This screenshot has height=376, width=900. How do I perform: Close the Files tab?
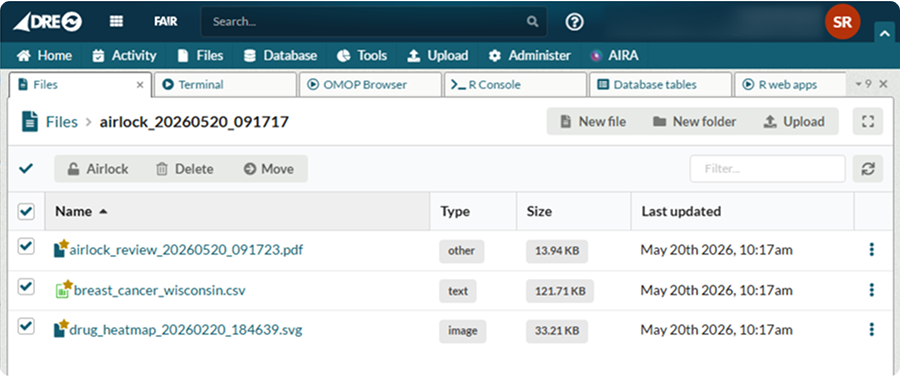click(x=139, y=85)
